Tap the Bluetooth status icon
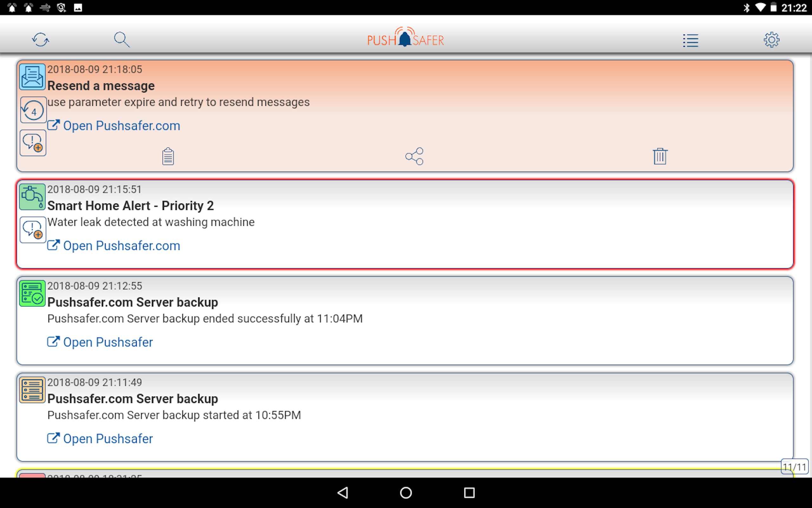Image resolution: width=812 pixels, height=508 pixels. [746, 7]
